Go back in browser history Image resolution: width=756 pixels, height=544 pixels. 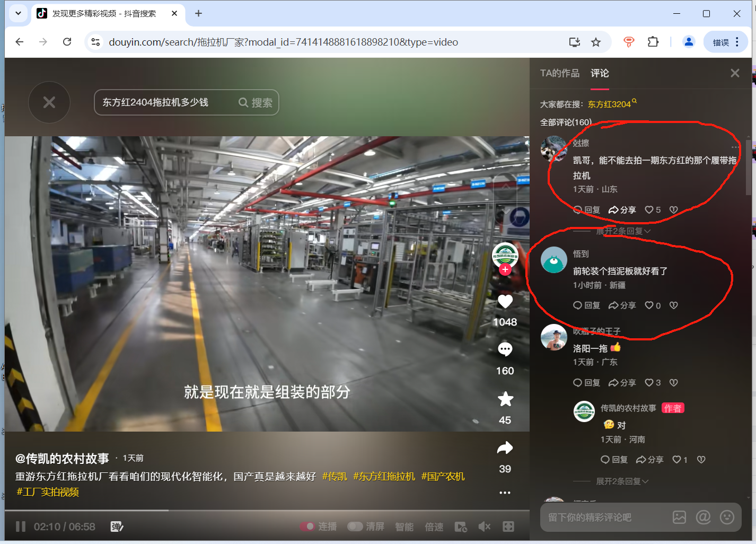(x=20, y=42)
